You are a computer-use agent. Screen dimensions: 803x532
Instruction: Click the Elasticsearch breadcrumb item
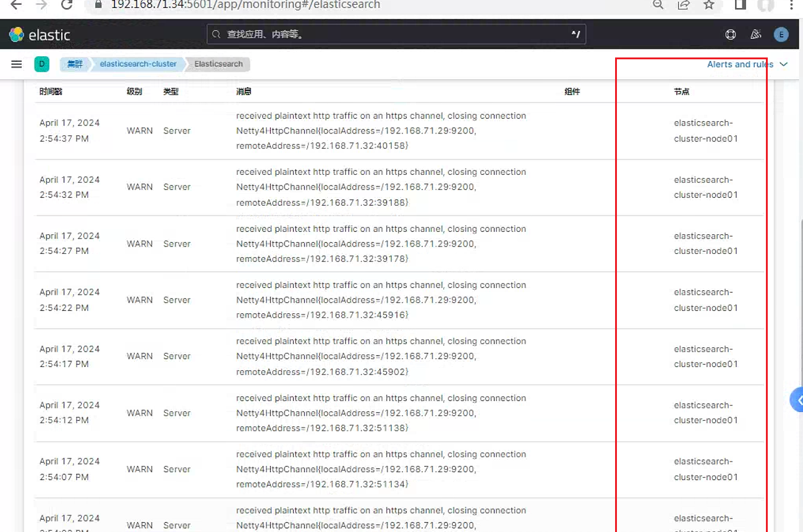coord(218,64)
